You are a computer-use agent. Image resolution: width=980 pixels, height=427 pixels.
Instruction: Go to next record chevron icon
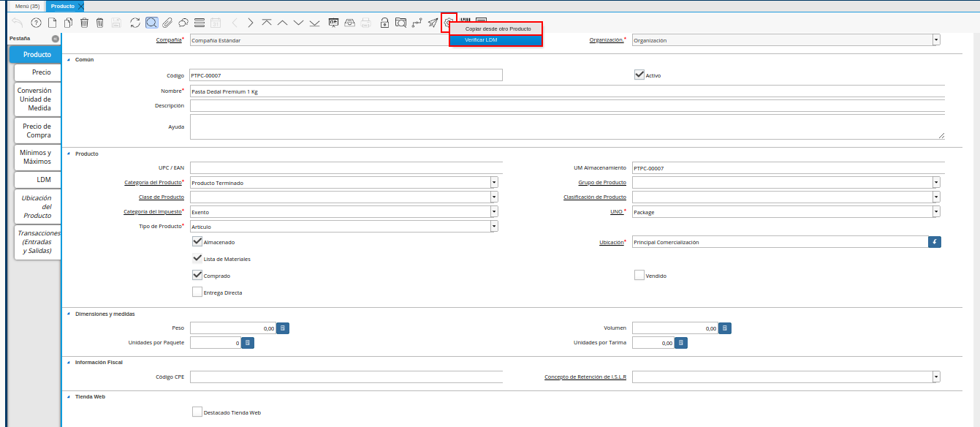click(251, 23)
